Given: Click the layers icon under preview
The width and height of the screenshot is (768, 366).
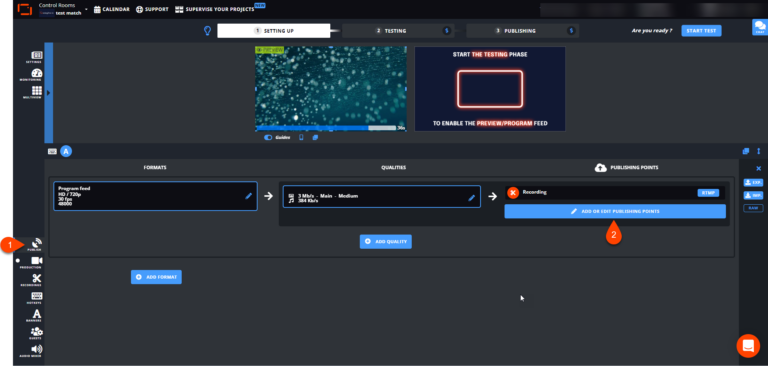Looking at the screenshot, I should click(315, 138).
